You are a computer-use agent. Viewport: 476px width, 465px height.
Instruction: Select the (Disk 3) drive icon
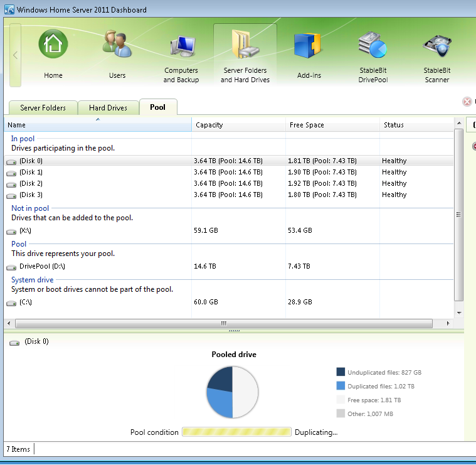[x=11, y=196]
